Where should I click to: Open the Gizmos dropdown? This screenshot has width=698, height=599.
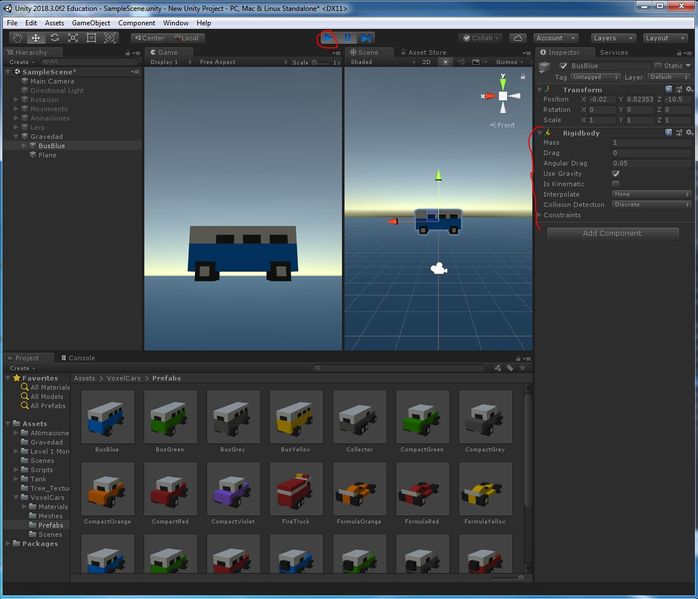(509, 62)
